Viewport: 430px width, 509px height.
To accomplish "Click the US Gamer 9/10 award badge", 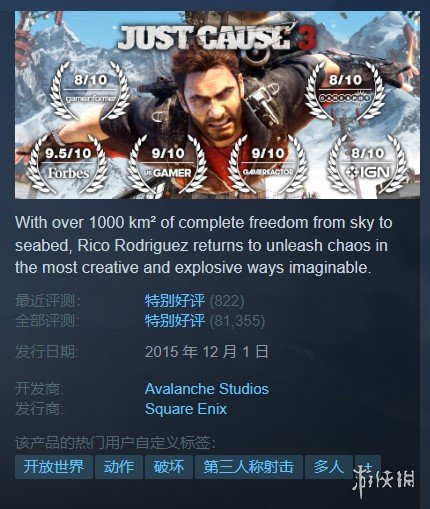I will [x=168, y=163].
